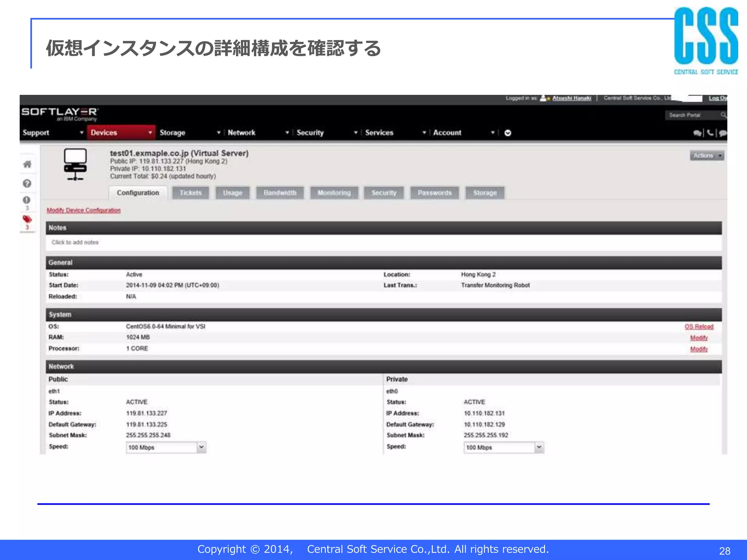This screenshot has width=747, height=560.
Task: Click the 'Transfer Monitoring Robot' text
Action: pos(495,285)
